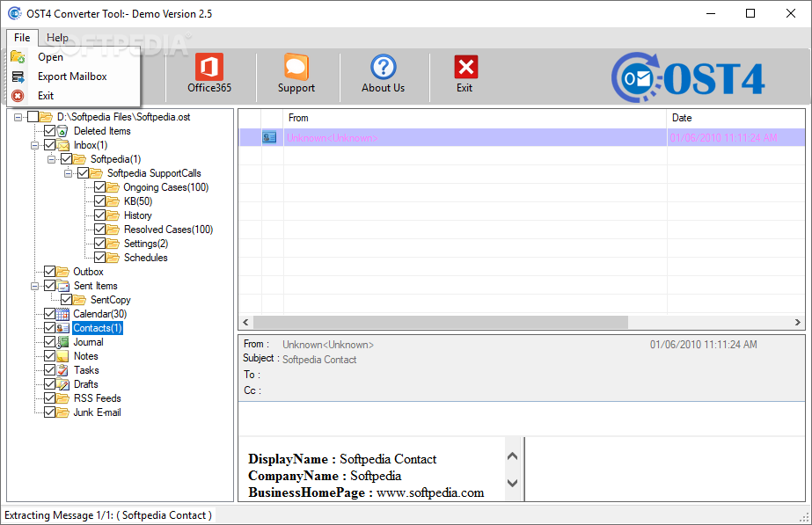Image resolution: width=812 pixels, height=525 pixels.
Task: Click the OST4 logo
Action: [x=688, y=77]
